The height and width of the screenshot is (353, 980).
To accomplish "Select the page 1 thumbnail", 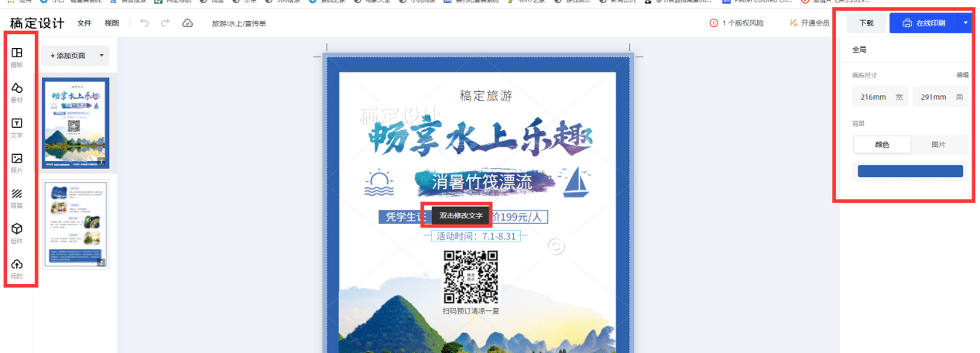I will pyautogui.click(x=75, y=123).
